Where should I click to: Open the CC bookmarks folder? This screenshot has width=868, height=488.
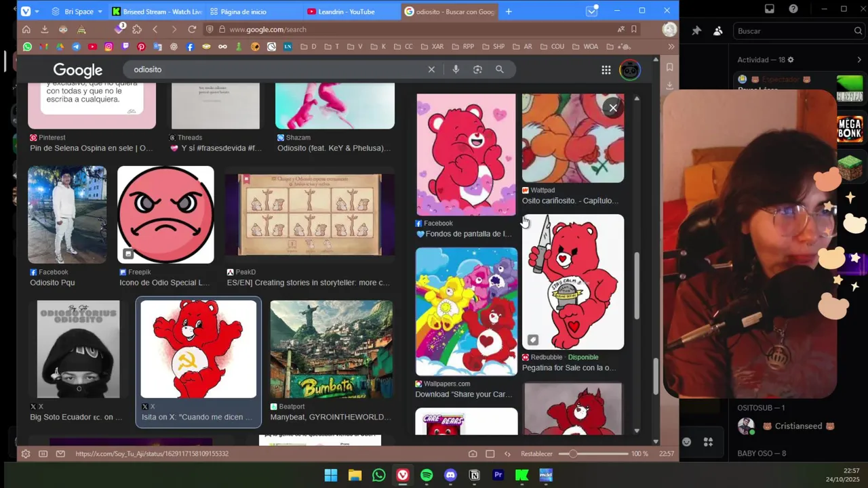[403, 47]
